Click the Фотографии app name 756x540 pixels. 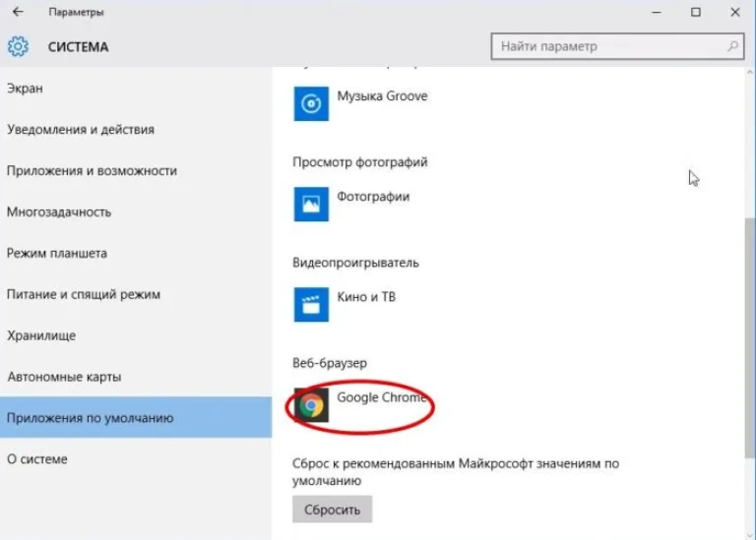pos(373,197)
